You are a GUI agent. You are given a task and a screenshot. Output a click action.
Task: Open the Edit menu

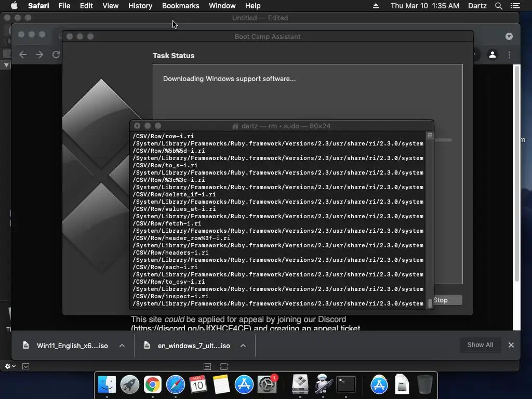pos(86,6)
